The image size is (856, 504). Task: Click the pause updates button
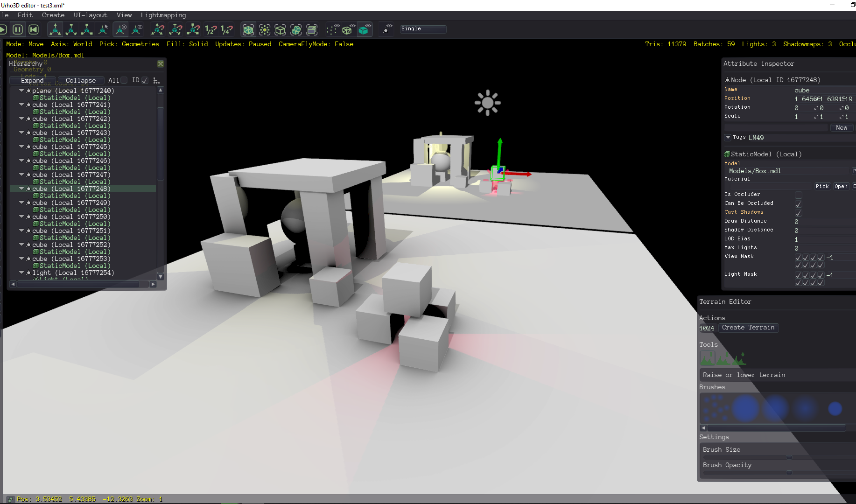point(18,30)
